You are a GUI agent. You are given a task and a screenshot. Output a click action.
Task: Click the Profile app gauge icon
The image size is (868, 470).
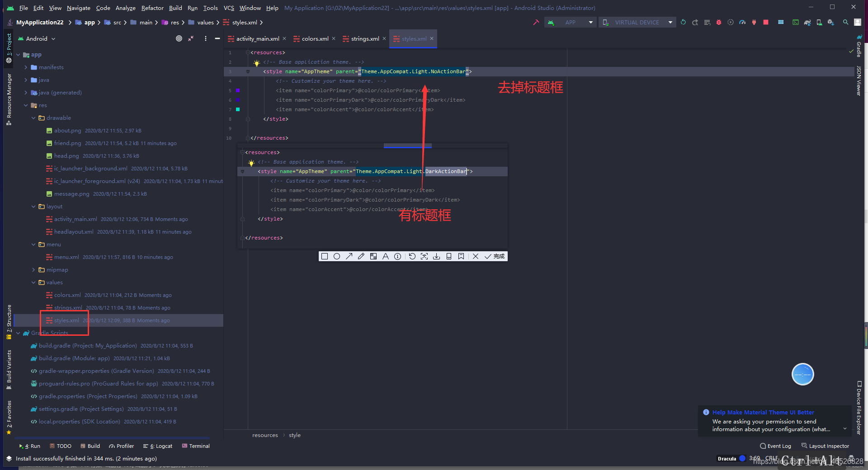tap(742, 22)
